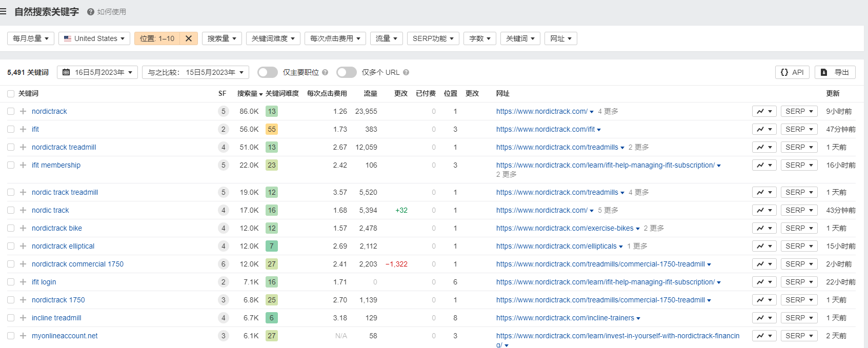Open the nordictrack.com/ifit URL link
The height and width of the screenshot is (348, 868).
click(546, 129)
